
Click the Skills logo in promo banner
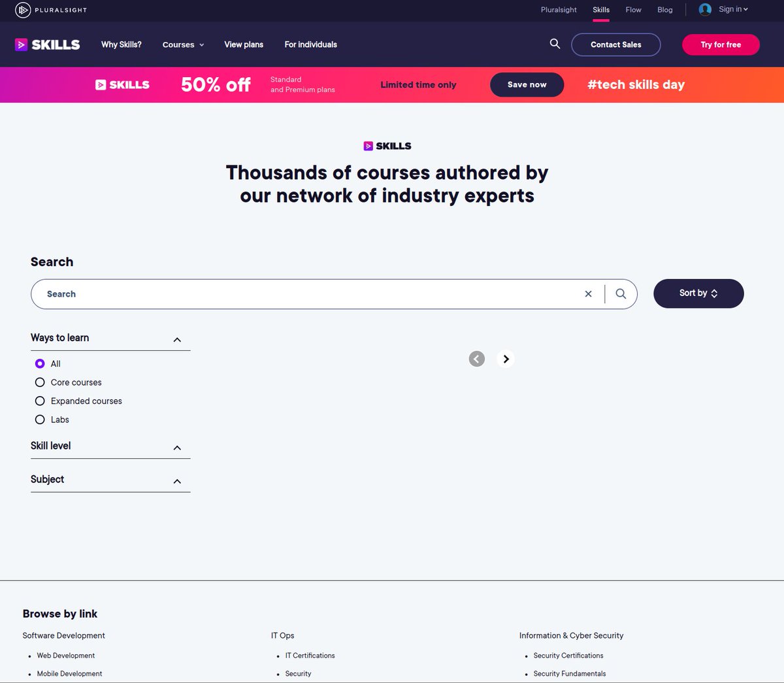coord(122,85)
